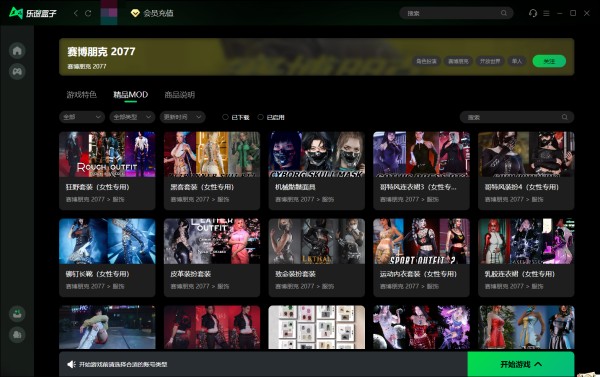Screen dimensions: 600x377
Task: Click the top title bar search field
Action: coord(456,13)
